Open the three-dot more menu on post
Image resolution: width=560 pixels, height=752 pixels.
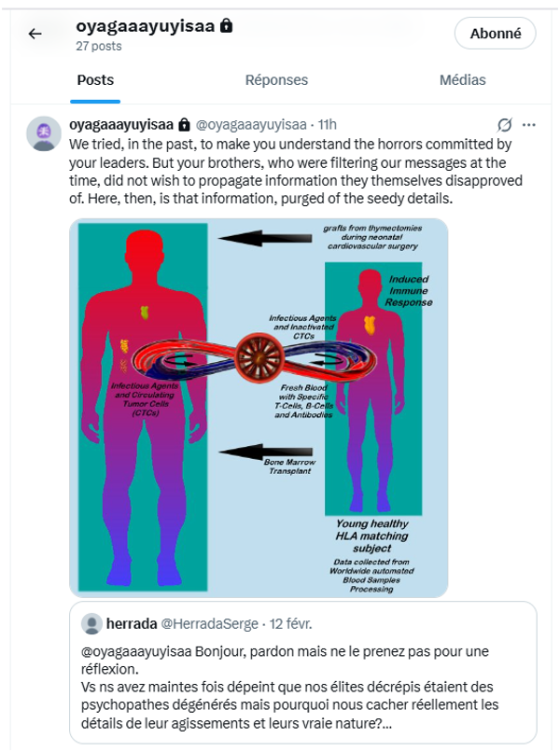pyautogui.click(x=529, y=125)
